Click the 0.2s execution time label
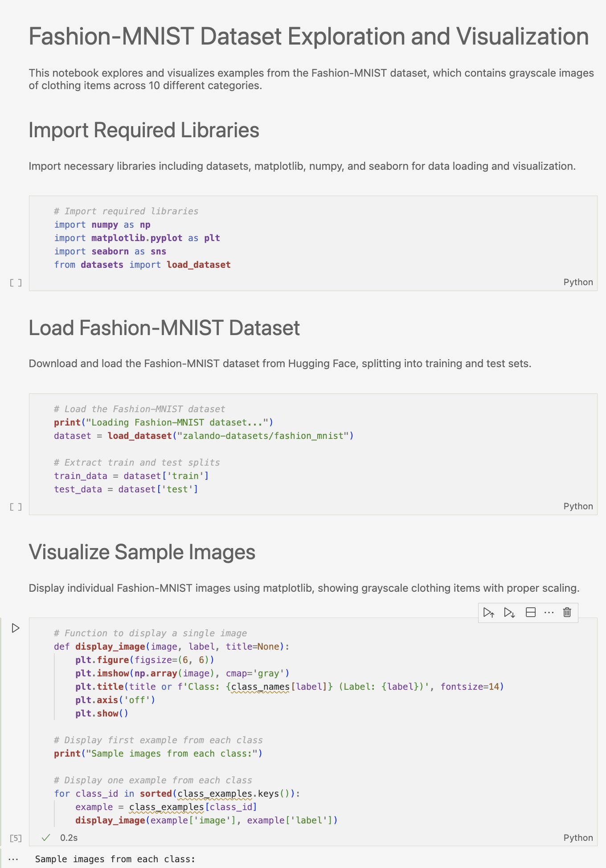The image size is (606, 868). 69,838
